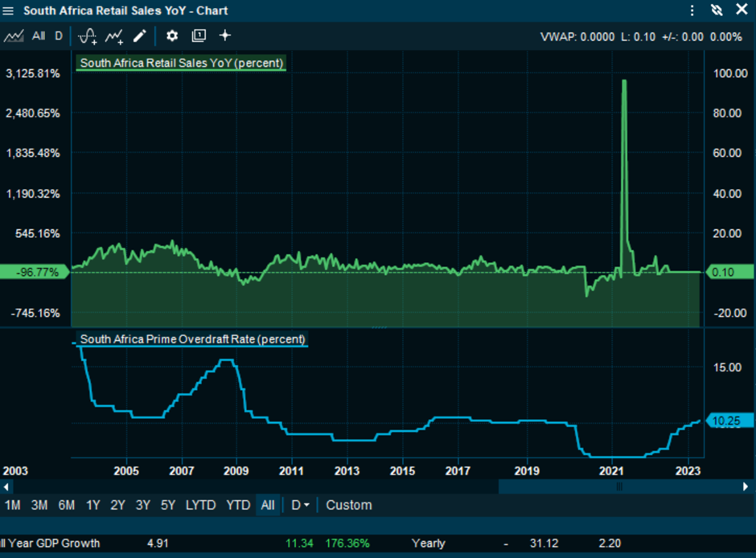
Task: Click the layout panel icon with number one
Action: tap(199, 35)
